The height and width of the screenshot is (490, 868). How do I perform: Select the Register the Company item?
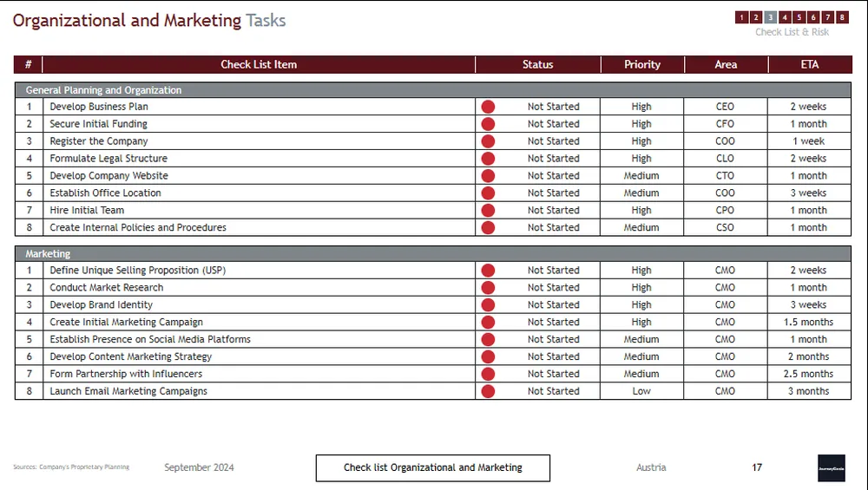coord(99,141)
